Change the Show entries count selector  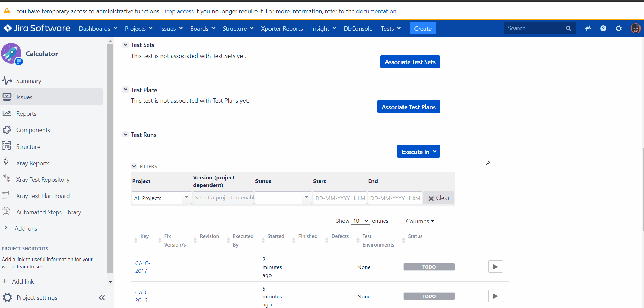361,221
